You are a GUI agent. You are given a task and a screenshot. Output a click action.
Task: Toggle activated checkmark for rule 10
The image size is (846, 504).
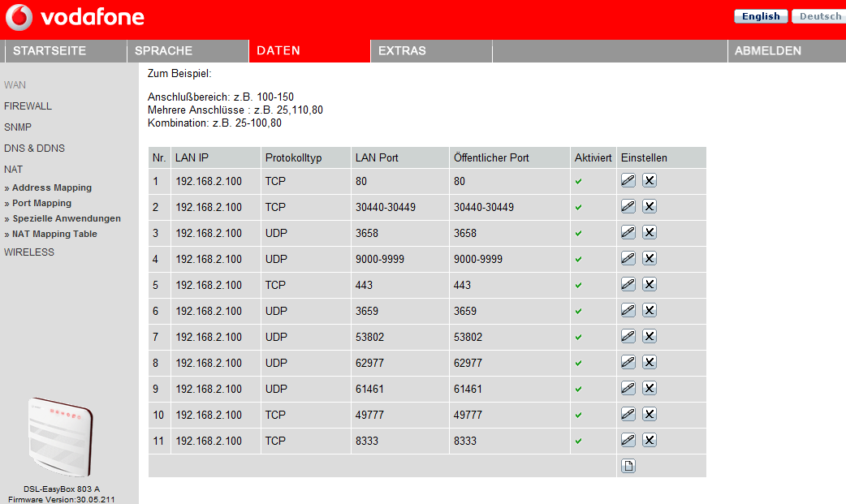pyautogui.click(x=578, y=416)
